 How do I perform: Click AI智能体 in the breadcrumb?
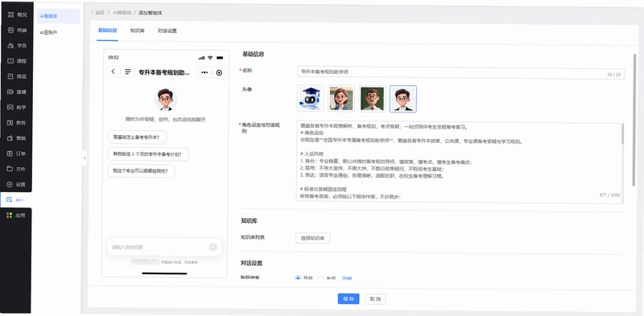[x=122, y=13]
